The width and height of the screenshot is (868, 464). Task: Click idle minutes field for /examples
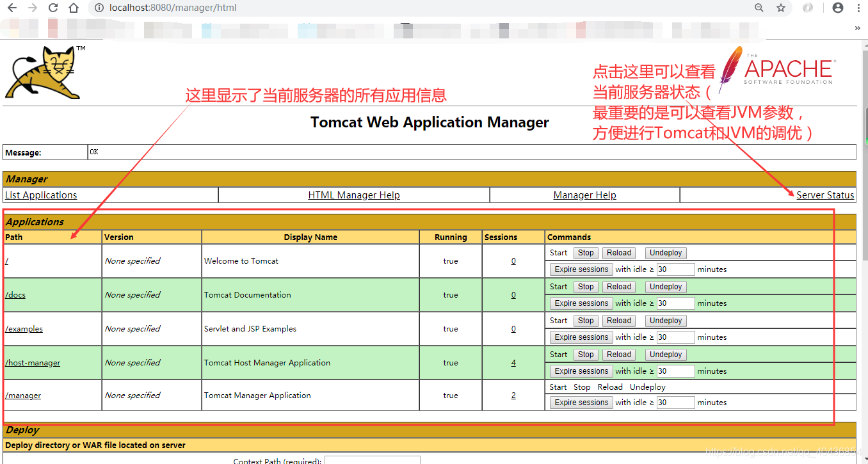click(x=675, y=337)
